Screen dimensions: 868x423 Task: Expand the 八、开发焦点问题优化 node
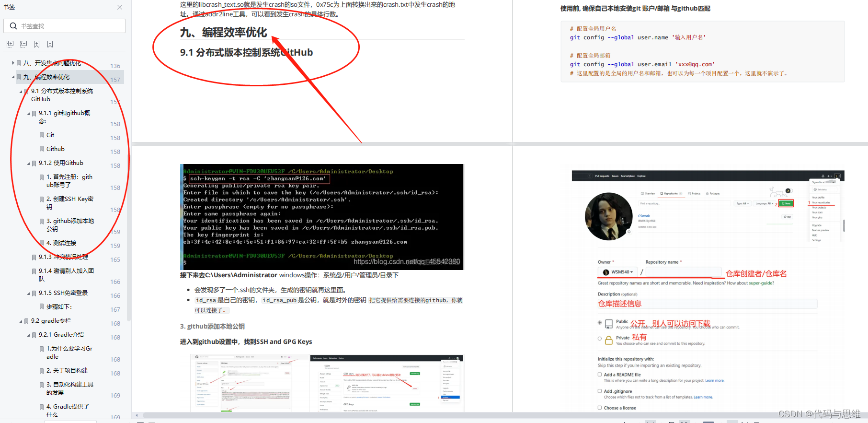13,63
